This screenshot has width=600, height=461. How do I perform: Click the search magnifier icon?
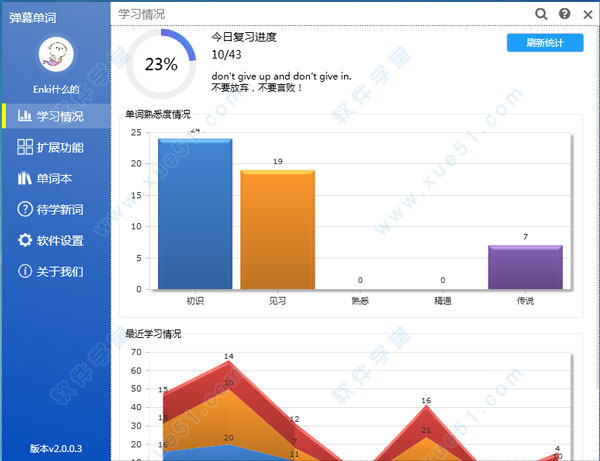pyautogui.click(x=541, y=14)
